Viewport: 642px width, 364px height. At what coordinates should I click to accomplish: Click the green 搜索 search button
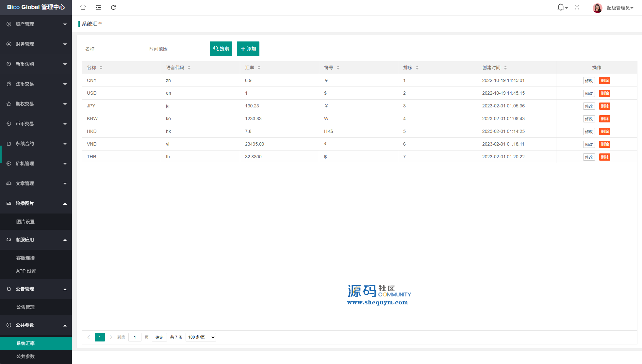(221, 49)
